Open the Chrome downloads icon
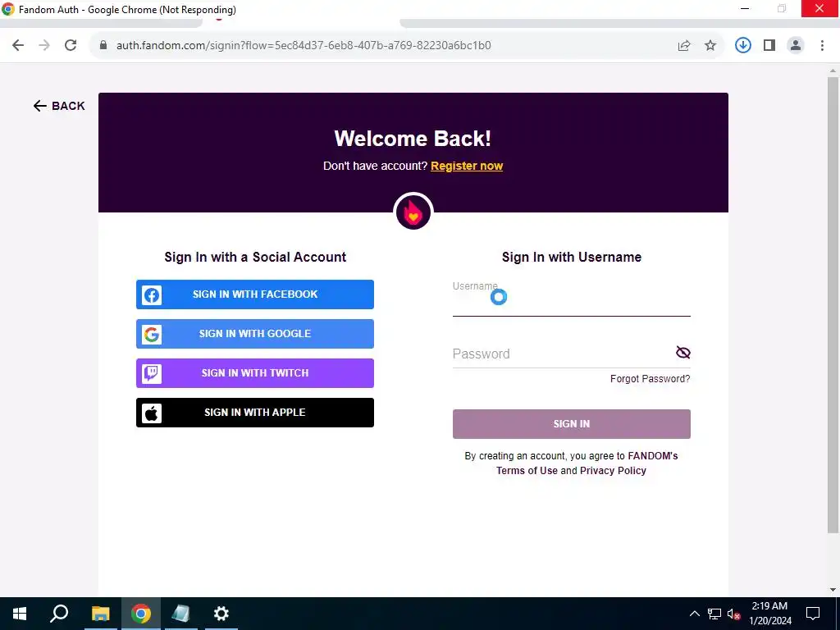Image resolution: width=840 pixels, height=630 pixels. 743,46
